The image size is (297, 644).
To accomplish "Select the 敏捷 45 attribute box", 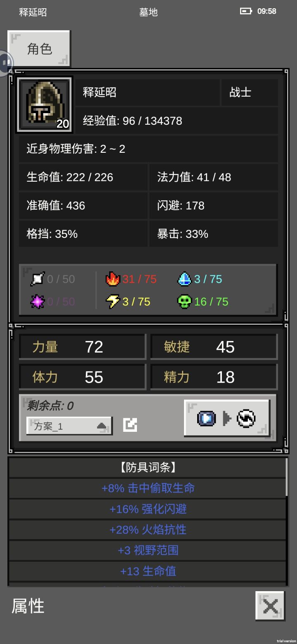I will pos(214,347).
